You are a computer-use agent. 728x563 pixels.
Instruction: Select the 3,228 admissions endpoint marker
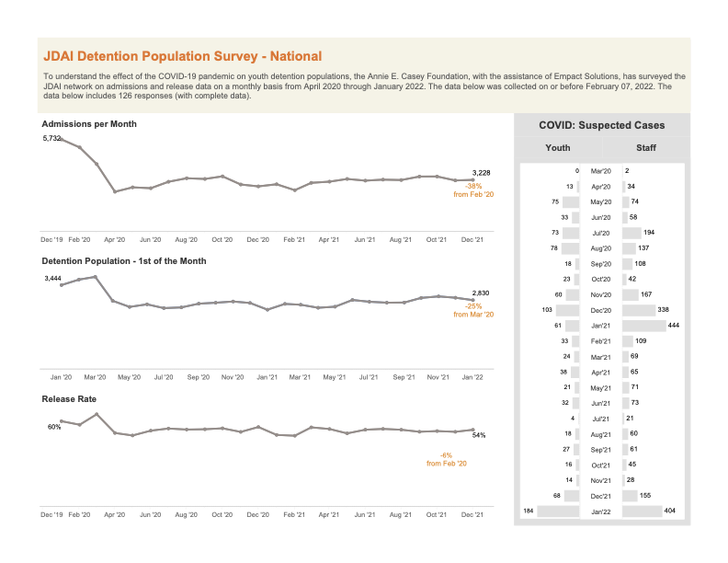point(473,179)
